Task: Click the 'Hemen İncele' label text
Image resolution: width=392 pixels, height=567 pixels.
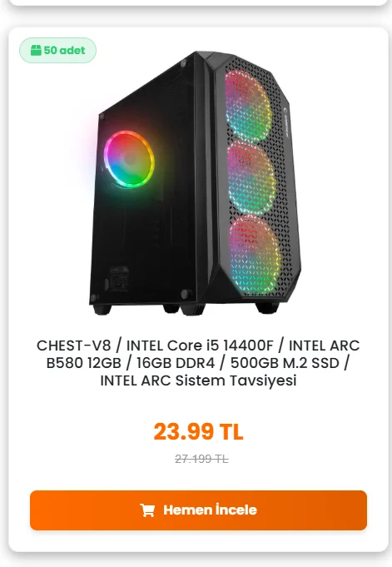Action: [x=210, y=510]
